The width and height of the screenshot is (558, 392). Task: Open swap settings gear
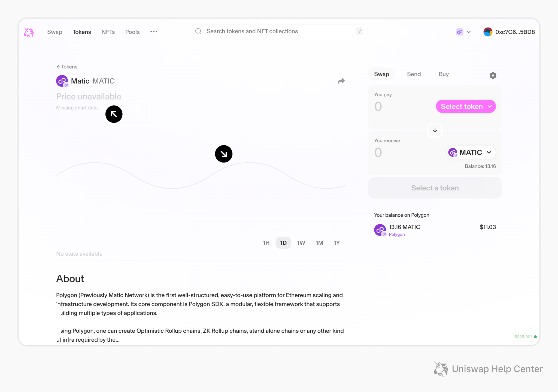click(x=493, y=75)
